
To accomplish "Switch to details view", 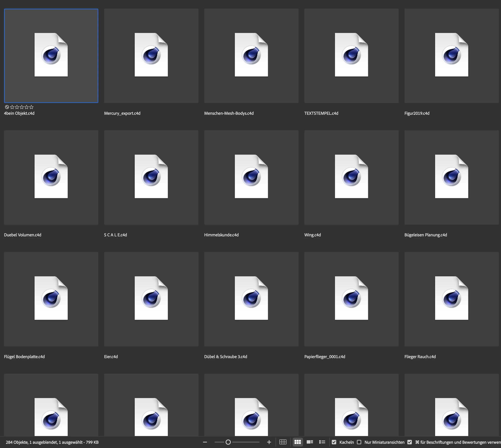I will point(310,442).
